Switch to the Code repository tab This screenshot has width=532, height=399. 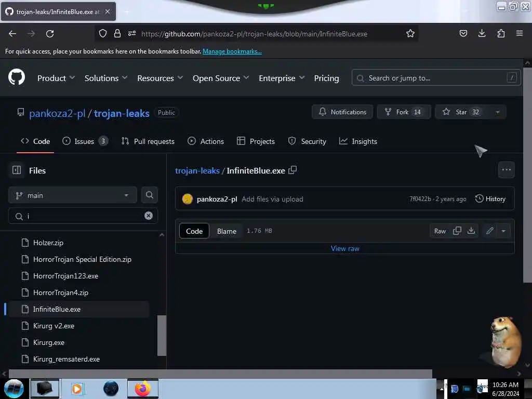click(x=35, y=141)
